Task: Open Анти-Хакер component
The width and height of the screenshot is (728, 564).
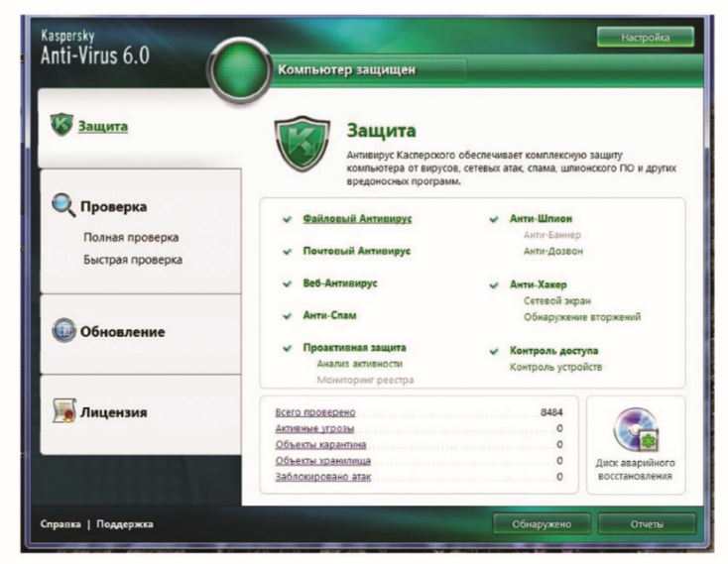Action: [539, 284]
